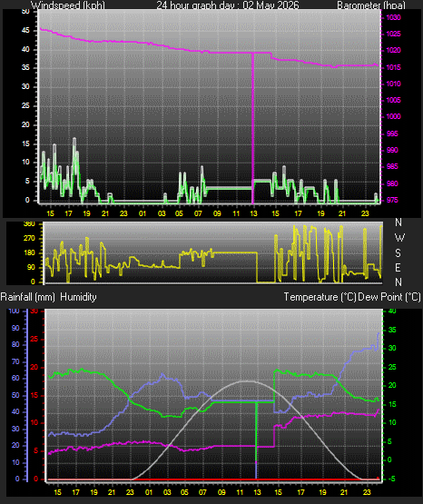The image size is (423, 504).
Task: Click the compass letter S label
Action: (x=398, y=253)
